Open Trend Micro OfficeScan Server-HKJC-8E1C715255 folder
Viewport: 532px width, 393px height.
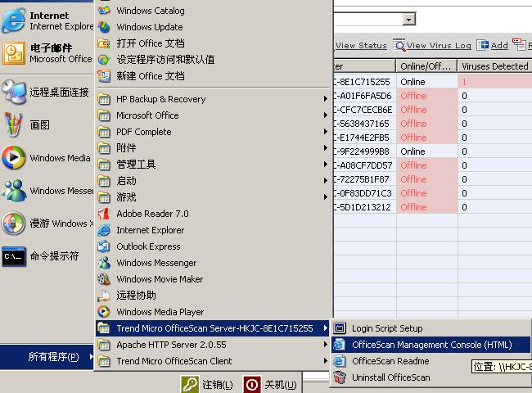213,328
